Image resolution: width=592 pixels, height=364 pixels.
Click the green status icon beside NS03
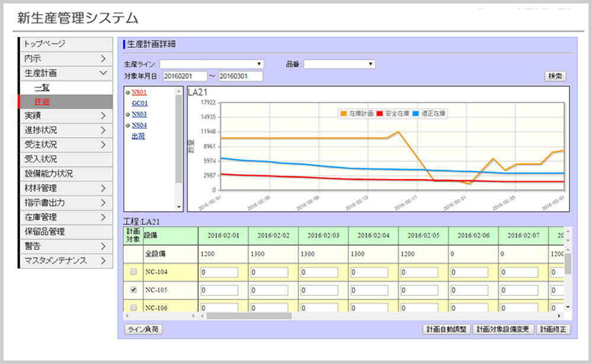tap(128, 114)
